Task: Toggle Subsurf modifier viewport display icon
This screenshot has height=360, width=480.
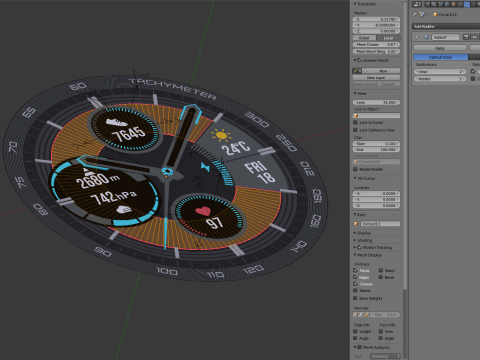Action: click(474, 37)
